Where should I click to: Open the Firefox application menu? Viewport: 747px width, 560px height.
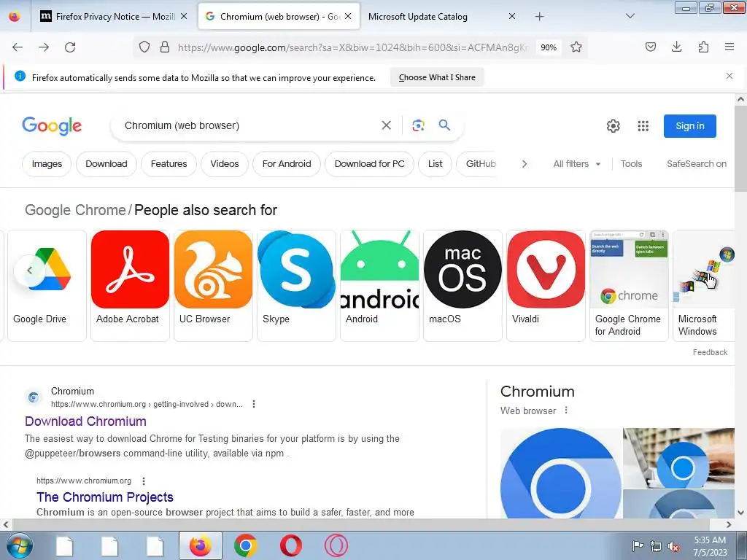pyautogui.click(x=729, y=47)
